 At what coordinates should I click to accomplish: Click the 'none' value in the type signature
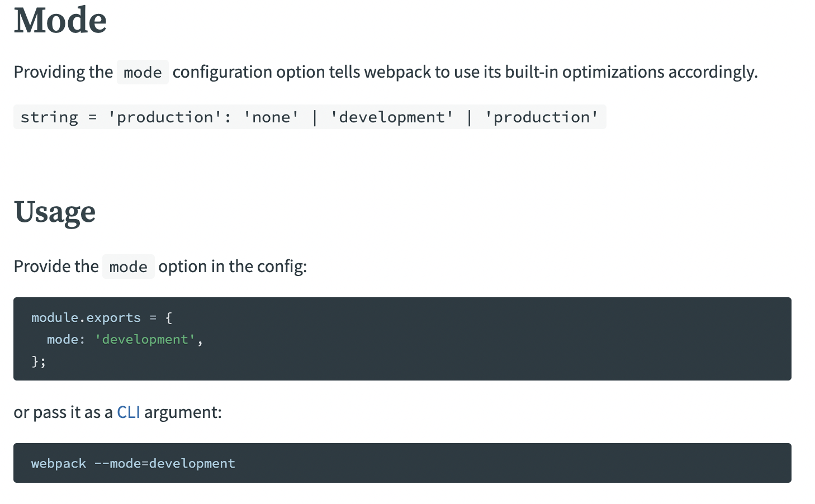270,117
